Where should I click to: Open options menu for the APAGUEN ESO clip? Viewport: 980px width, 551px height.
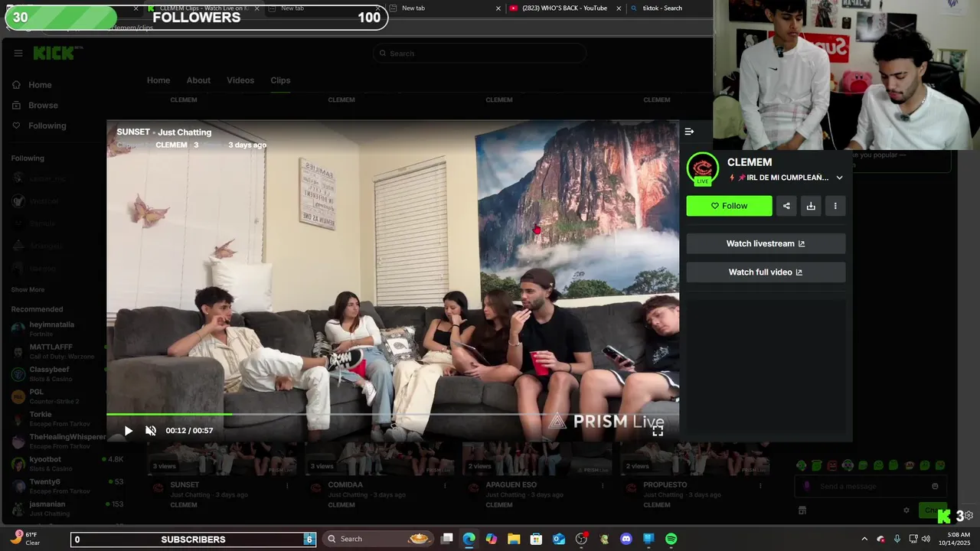[603, 486]
